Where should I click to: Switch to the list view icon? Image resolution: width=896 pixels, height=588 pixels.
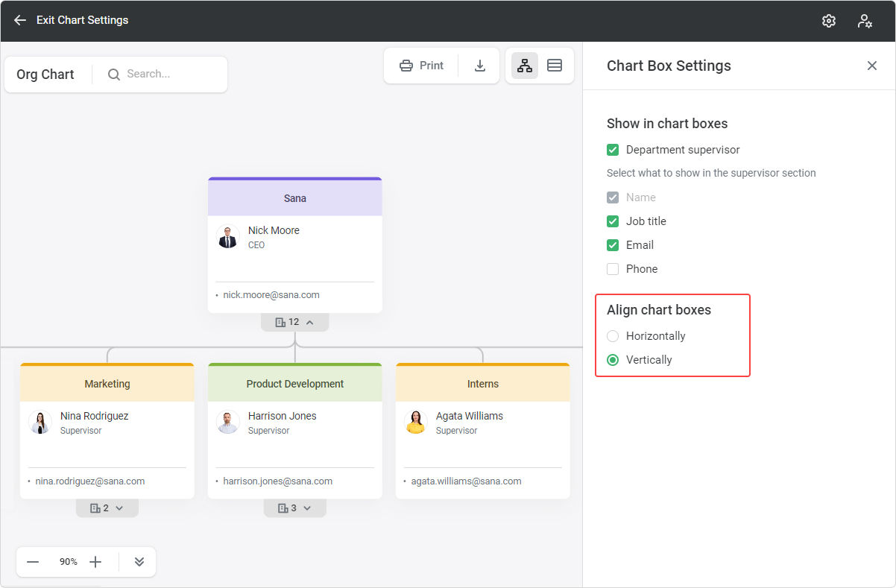pyautogui.click(x=555, y=66)
